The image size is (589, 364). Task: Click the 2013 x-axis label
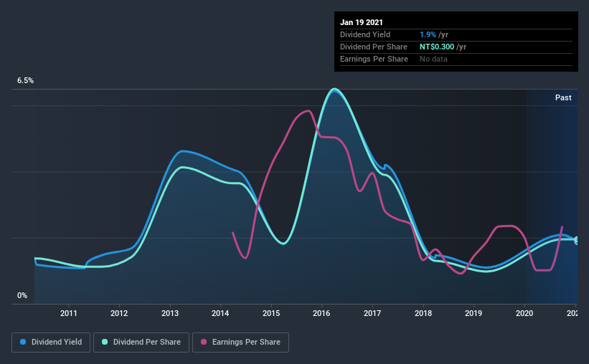pyautogui.click(x=170, y=313)
